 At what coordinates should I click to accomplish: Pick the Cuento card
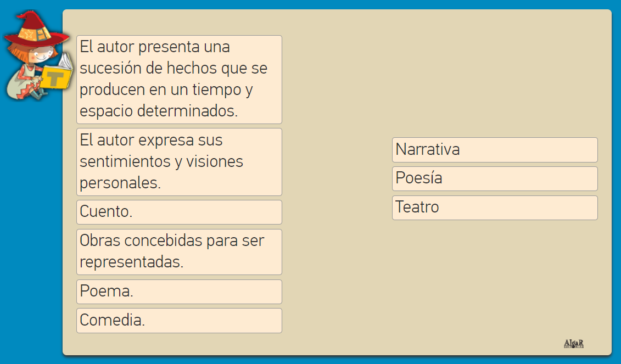coord(179,212)
